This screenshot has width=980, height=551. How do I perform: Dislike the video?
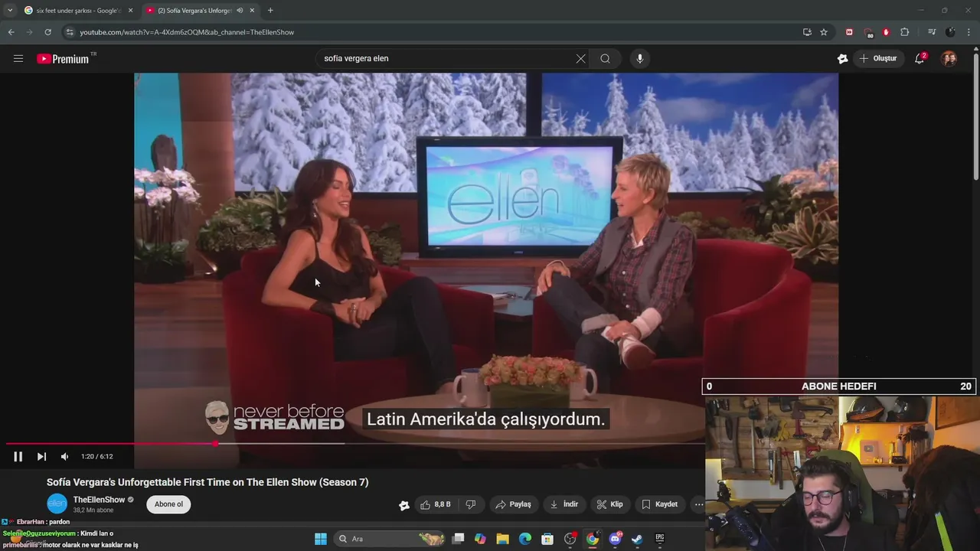[x=471, y=504]
